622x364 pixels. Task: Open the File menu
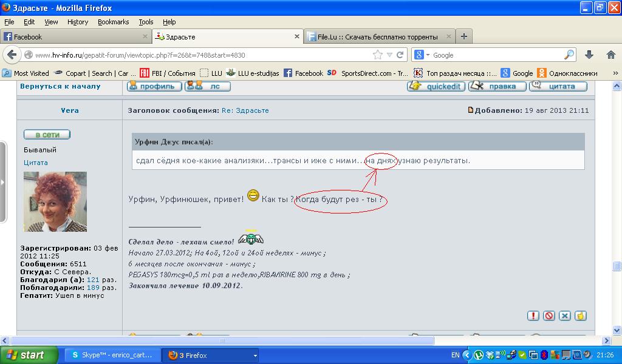(x=9, y=22)
